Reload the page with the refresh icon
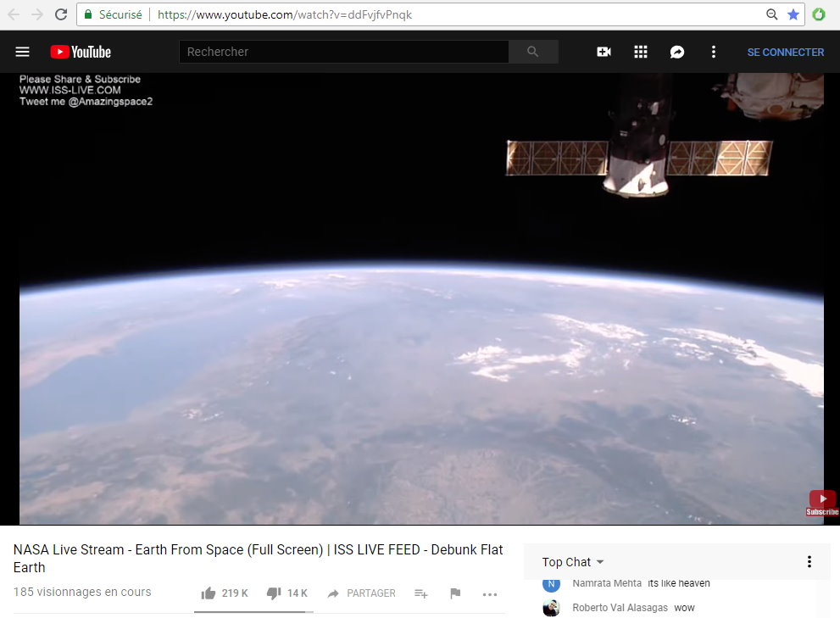This screenshot has height=618, width=840. tap(61, 14)
